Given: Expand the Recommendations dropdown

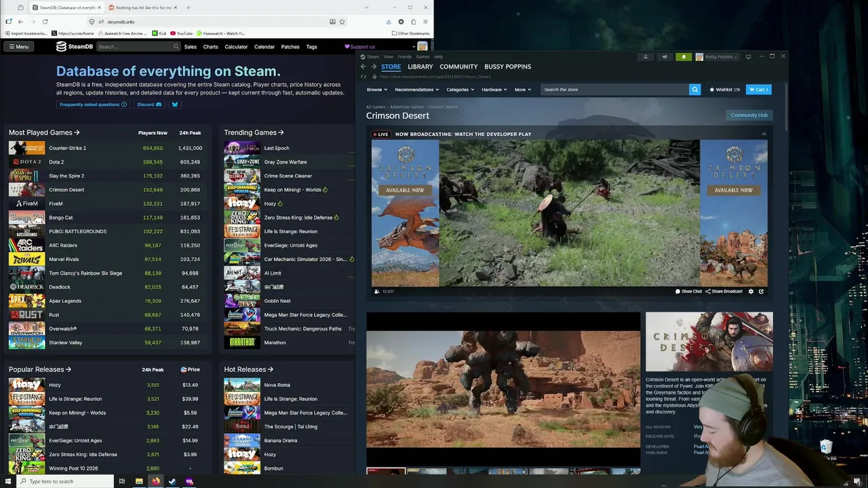Looking at the screenshot, I should coord(416,89).
